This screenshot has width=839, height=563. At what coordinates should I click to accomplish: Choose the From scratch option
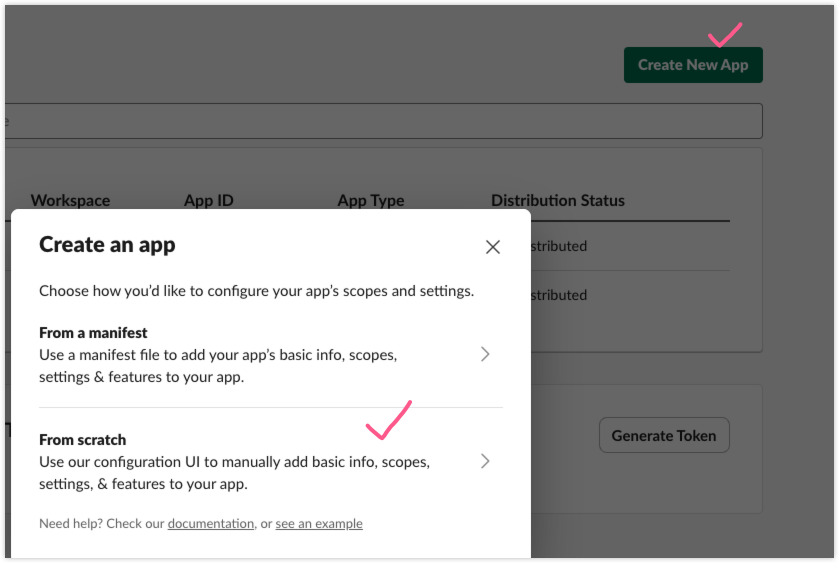271,461
